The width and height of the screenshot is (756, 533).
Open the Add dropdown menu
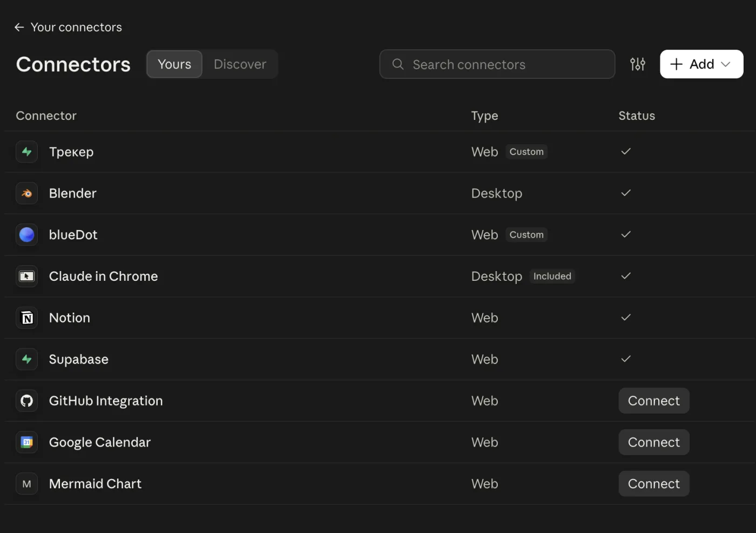click(x=701, y=64)
